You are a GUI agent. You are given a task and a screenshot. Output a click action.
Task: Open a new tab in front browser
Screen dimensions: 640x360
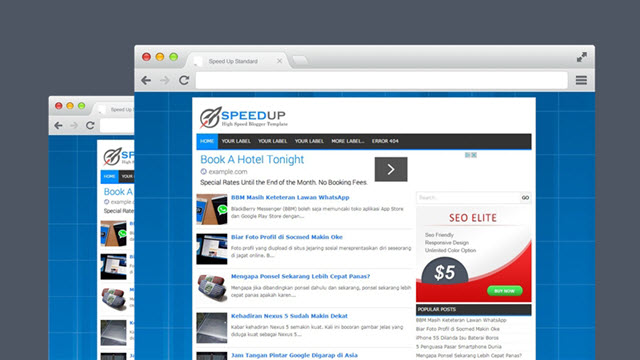(x=300, y=60)
